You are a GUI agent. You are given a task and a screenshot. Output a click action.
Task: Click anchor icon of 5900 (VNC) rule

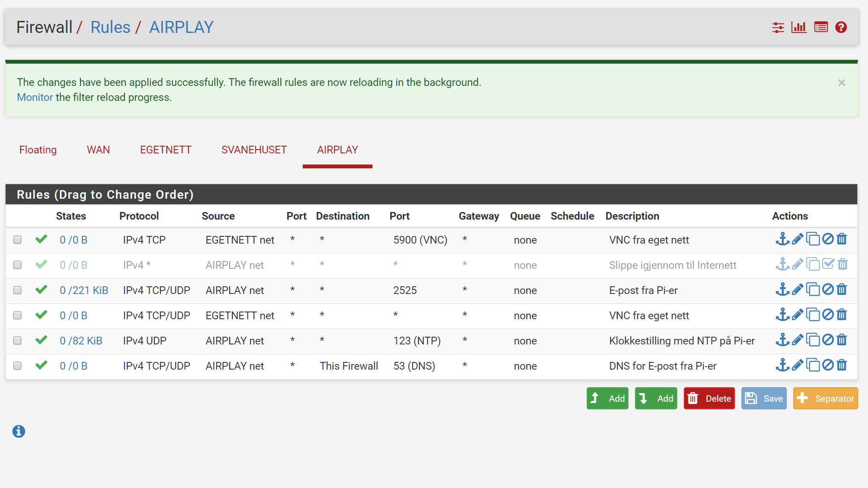tap(782, 239)
